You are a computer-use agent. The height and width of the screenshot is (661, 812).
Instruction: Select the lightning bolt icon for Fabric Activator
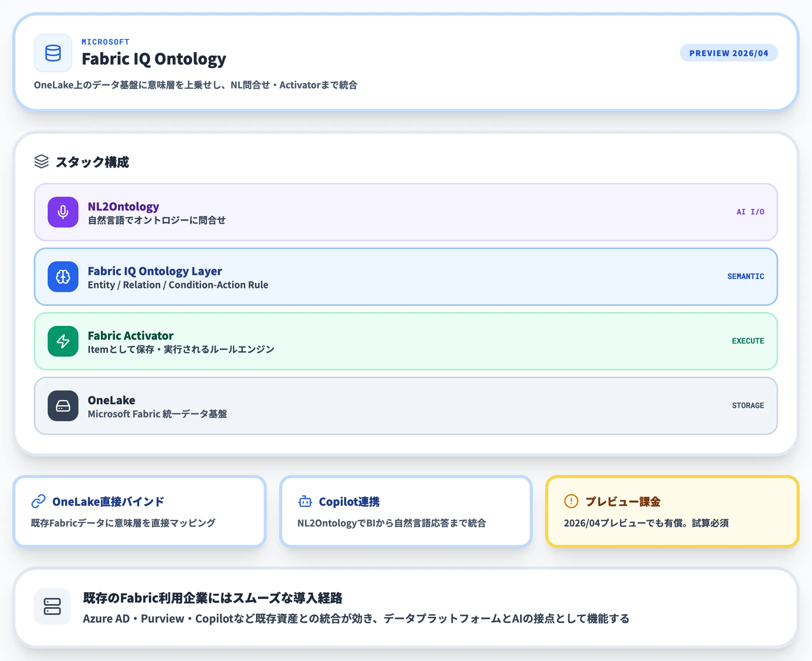click(x=63, y=341)
